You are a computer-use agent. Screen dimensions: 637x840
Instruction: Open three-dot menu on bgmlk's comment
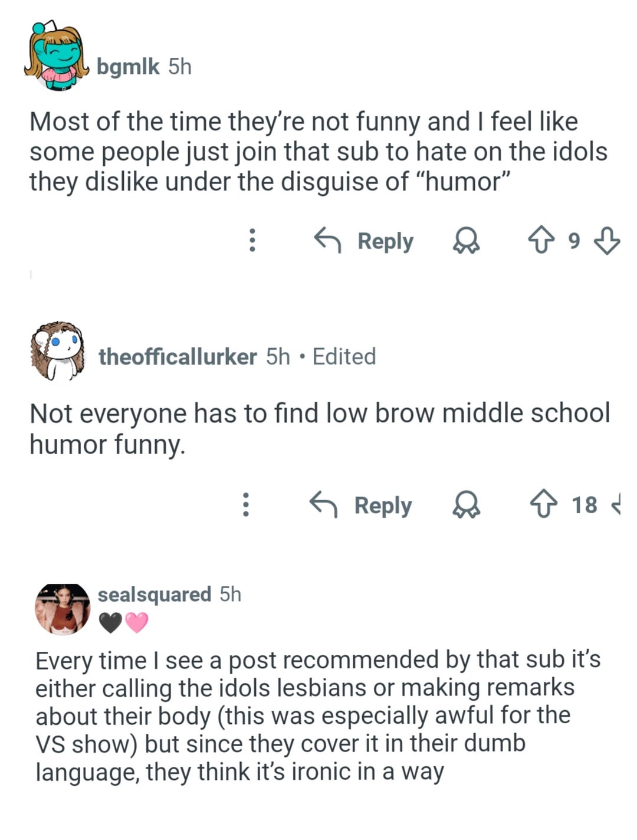coord(252,241)
